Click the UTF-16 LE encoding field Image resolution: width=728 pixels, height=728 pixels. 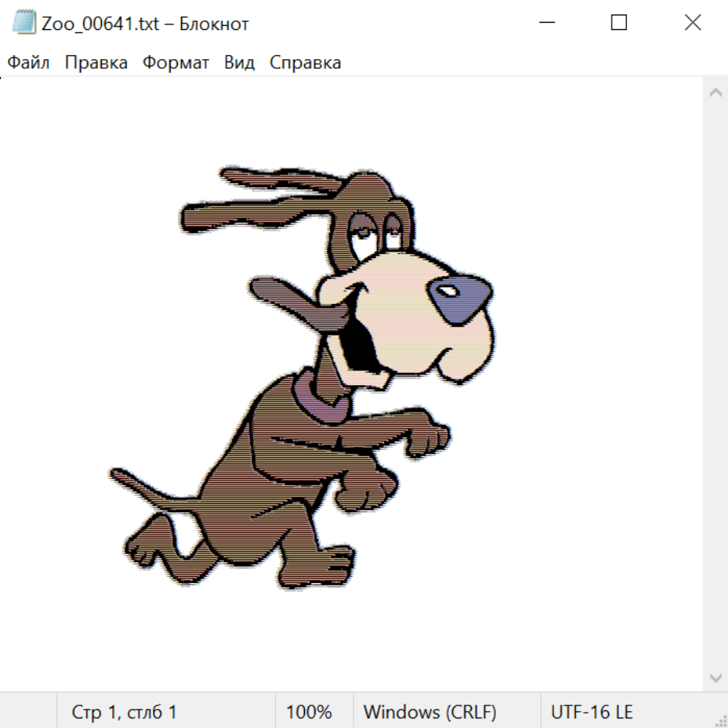click(x=591, y=712)
